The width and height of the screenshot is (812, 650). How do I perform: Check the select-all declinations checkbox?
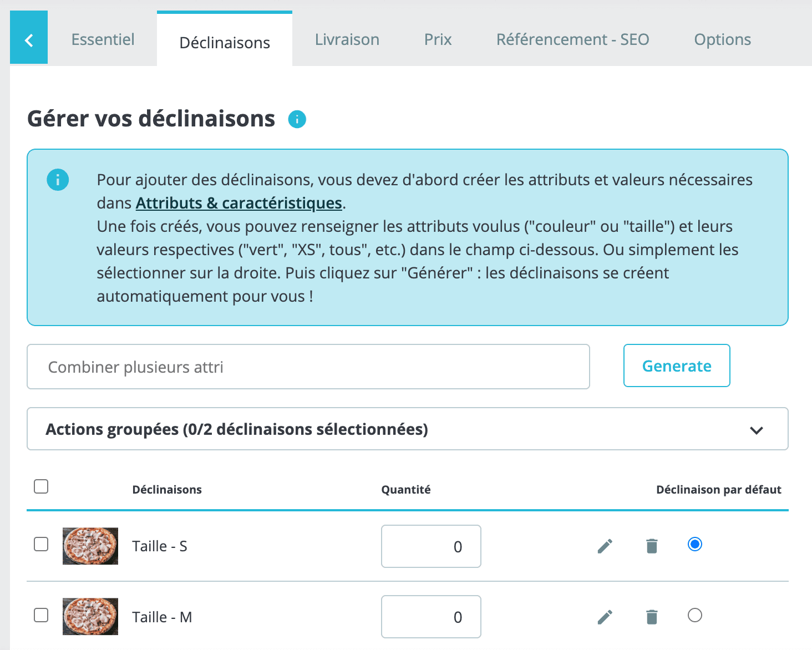(41, 486)
